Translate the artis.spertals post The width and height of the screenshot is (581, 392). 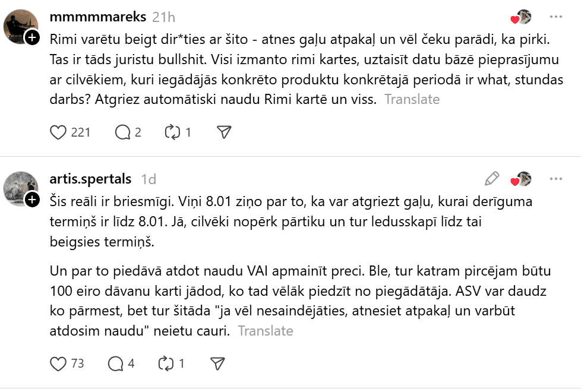pyautogui.click(x=266, y=331)
